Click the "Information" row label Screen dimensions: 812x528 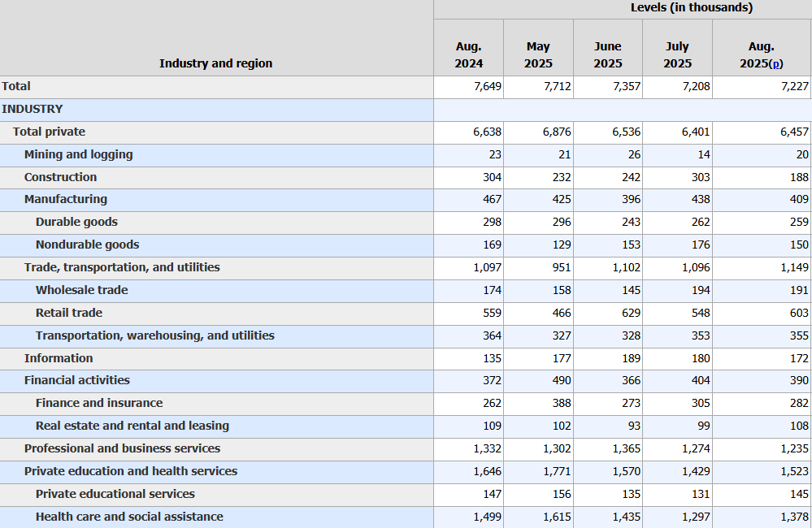click(59, 358)
